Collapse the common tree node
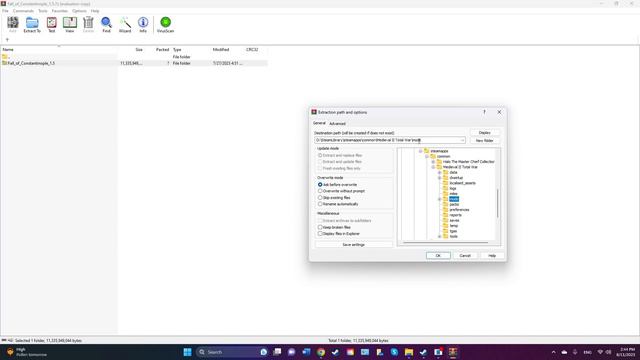 click(x=427, y=156)
